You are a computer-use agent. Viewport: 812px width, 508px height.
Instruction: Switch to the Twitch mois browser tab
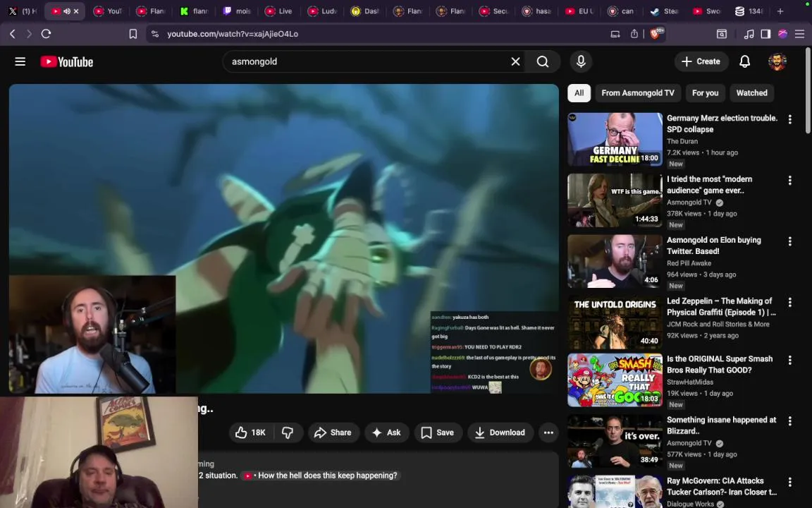click(237, 11)
